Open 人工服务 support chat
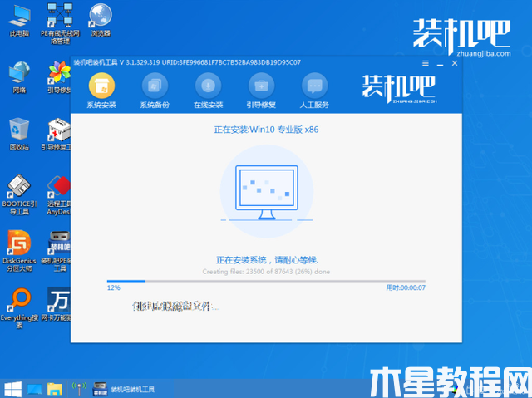Screen dimensions: 532x398 [x=314, y=91]
